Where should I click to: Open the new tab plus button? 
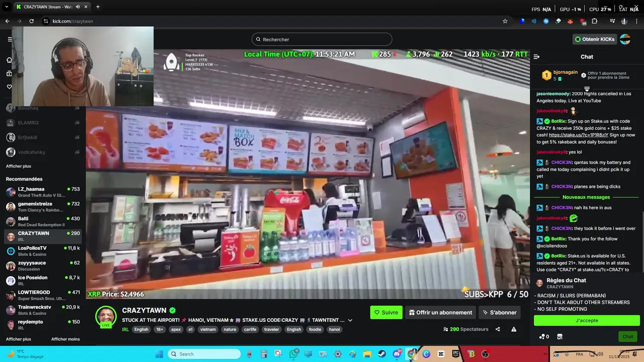click(98, 7)
